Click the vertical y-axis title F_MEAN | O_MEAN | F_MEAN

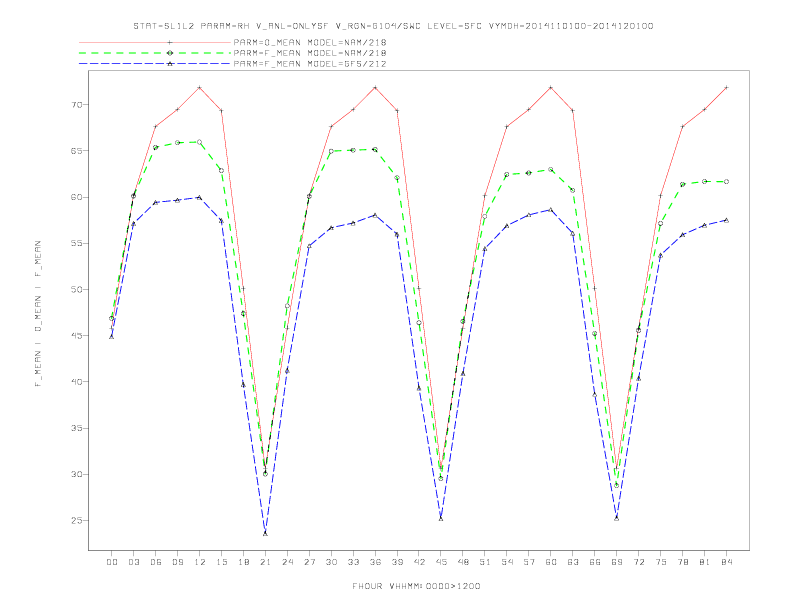point(38,314)
